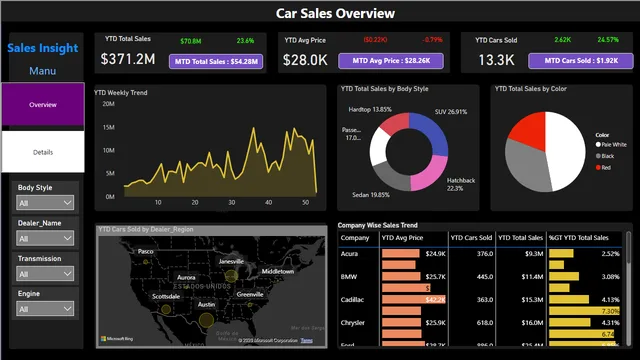The image size is (640, 360).
Task: Click the pink Hatchback donut segment
Action: 428,174
